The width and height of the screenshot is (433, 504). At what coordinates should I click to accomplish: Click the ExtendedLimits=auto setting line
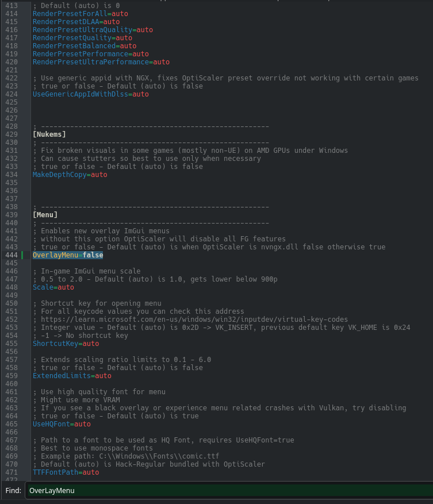point(72,376)
